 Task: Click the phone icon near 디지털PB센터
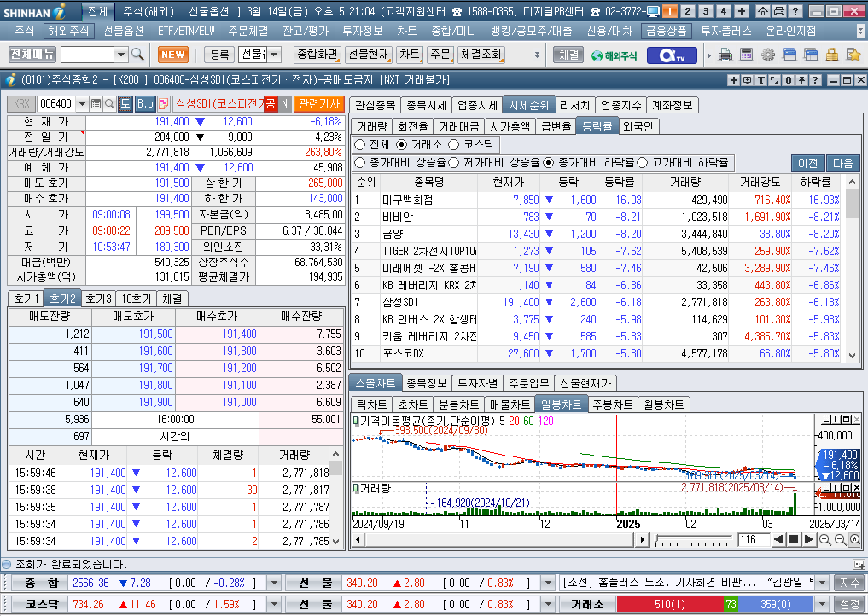tap(595, 12)
